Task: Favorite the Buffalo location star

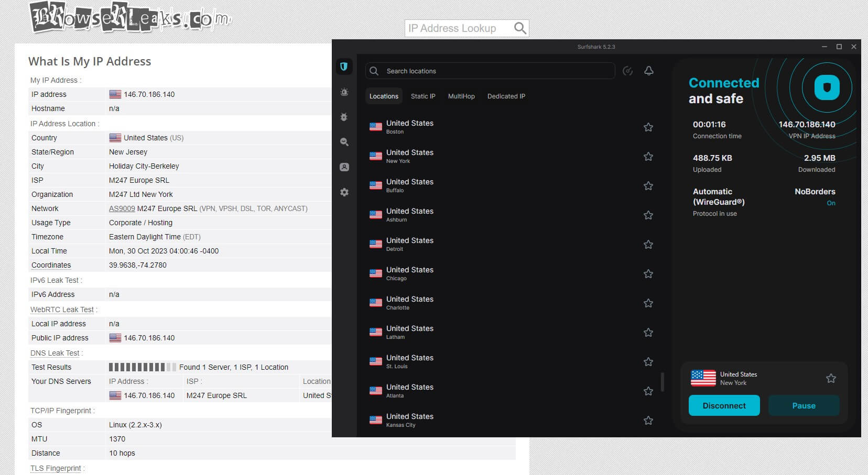Action: pyautogui.click(x=648, y=186)
